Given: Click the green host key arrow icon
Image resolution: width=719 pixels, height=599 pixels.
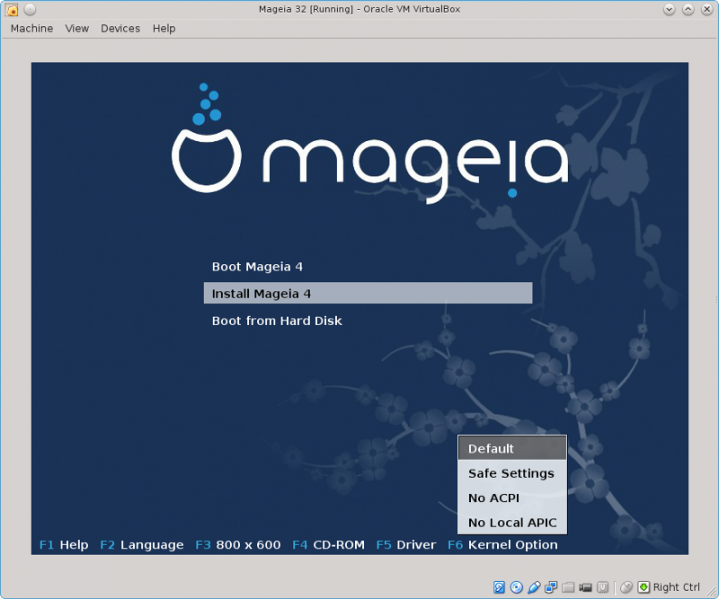Looking at the screenshot, I should (x=644, y=587).
